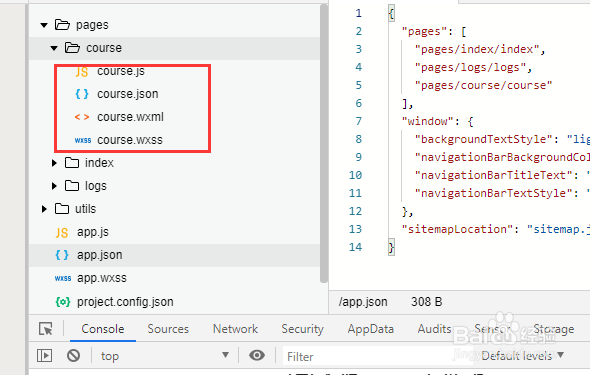Collapse the pages folder arrow
The image size is (590, 375).
pyautogui.click(x=44, y=25)
